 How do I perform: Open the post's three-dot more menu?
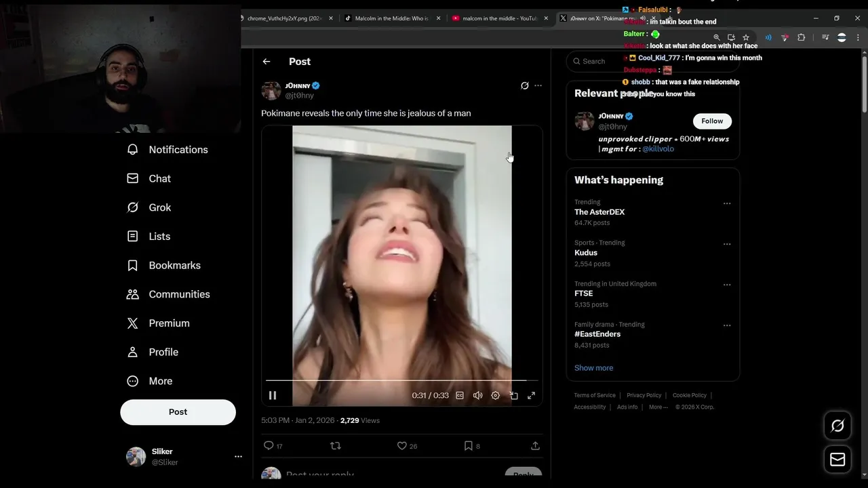click(538, 85)
